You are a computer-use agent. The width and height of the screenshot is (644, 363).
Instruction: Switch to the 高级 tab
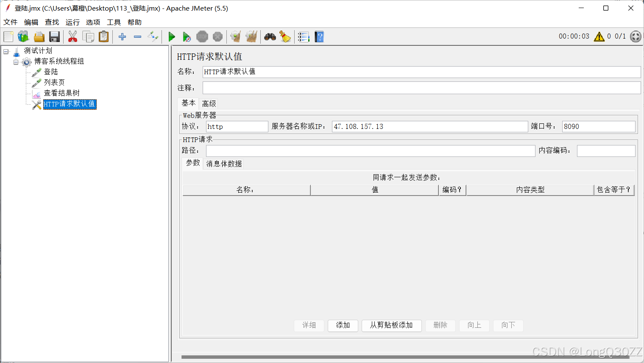(x=209, y=103)
